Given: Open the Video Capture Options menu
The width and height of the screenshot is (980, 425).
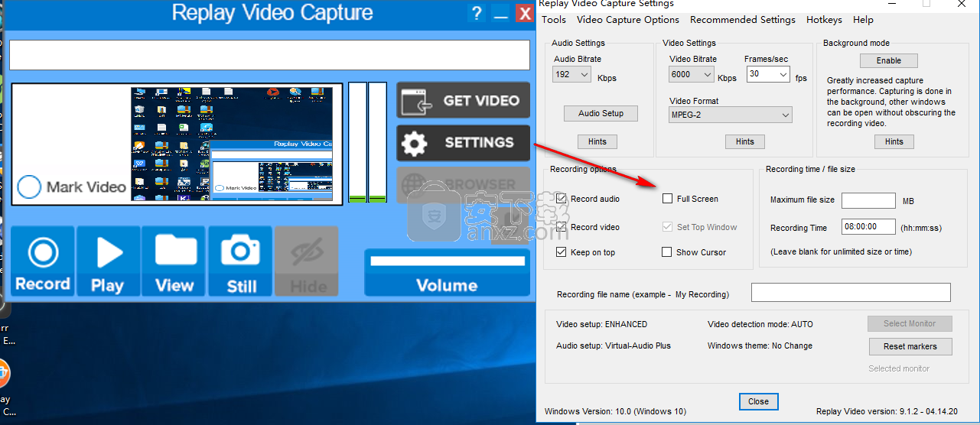Looking at the screenshot, I should (x=628, y=20).
